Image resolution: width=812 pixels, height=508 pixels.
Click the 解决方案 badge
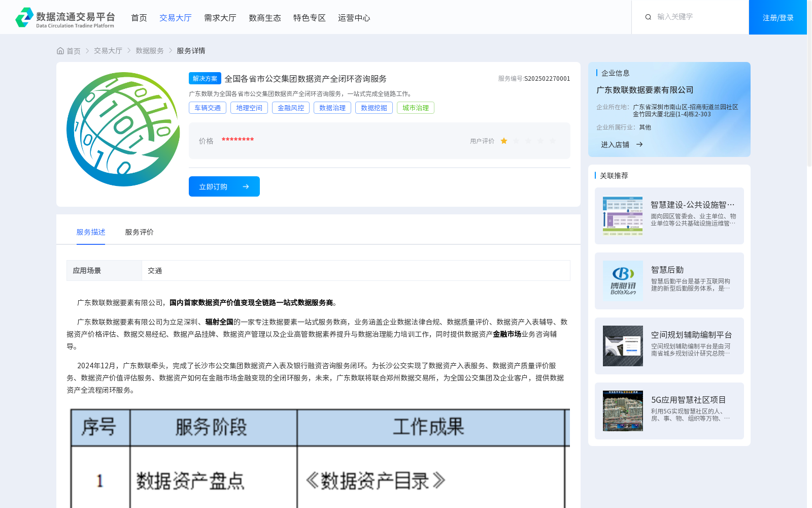205,78
